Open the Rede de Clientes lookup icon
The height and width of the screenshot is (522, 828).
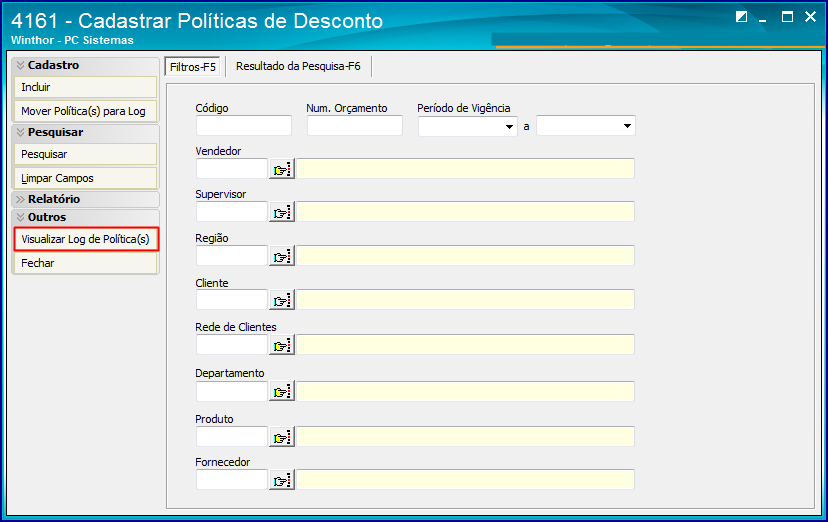point(282,345)
